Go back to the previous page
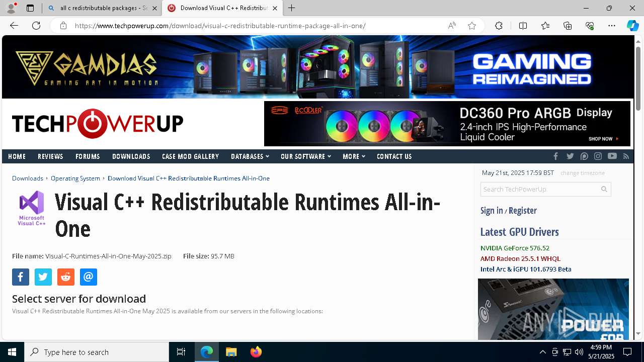Image resolution: width=644 pixels, height=362 pixels. click(14, 26)
